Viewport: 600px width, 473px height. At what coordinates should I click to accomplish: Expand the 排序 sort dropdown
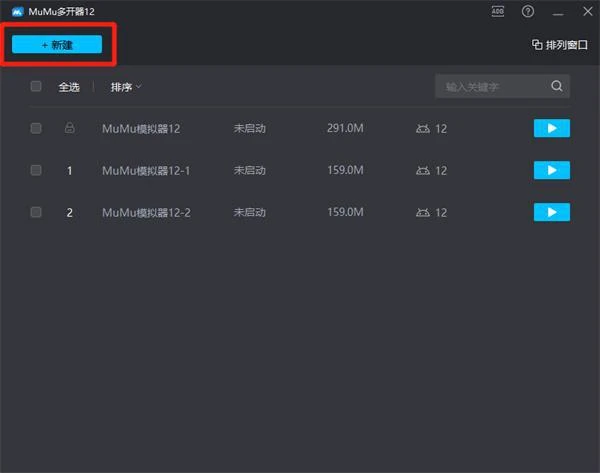click(x=126, y=87)
